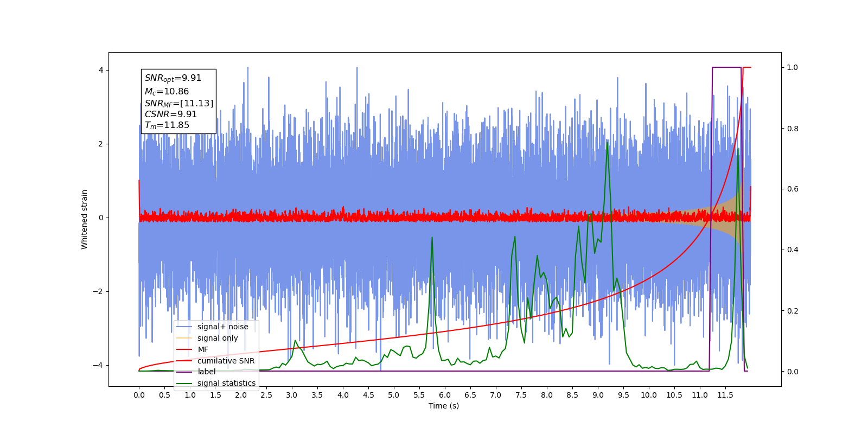The height and width of the screenshot is (434, 868).
Task: Click the CSNR=9.91 annotation text
Action: pyautogui.click(x=171, y=114)
